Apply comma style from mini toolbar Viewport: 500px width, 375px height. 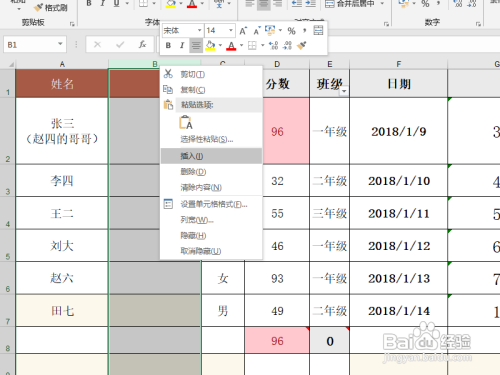pyautogui.click(x=304, y=31)
